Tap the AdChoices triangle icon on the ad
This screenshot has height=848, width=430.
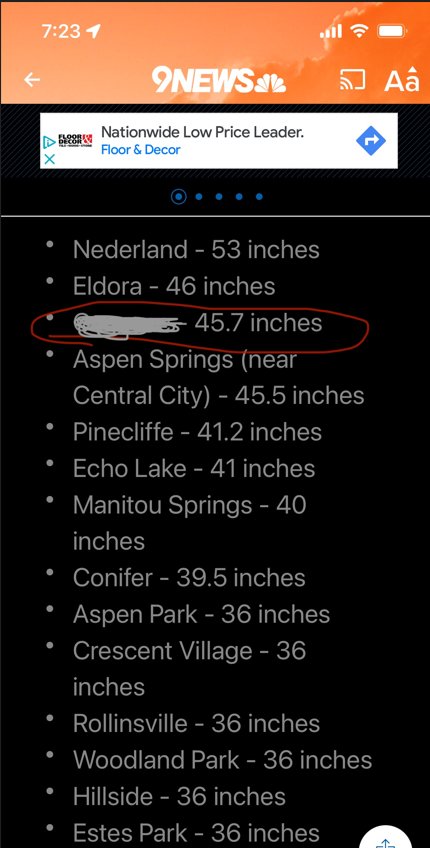[x=49, y=142]
